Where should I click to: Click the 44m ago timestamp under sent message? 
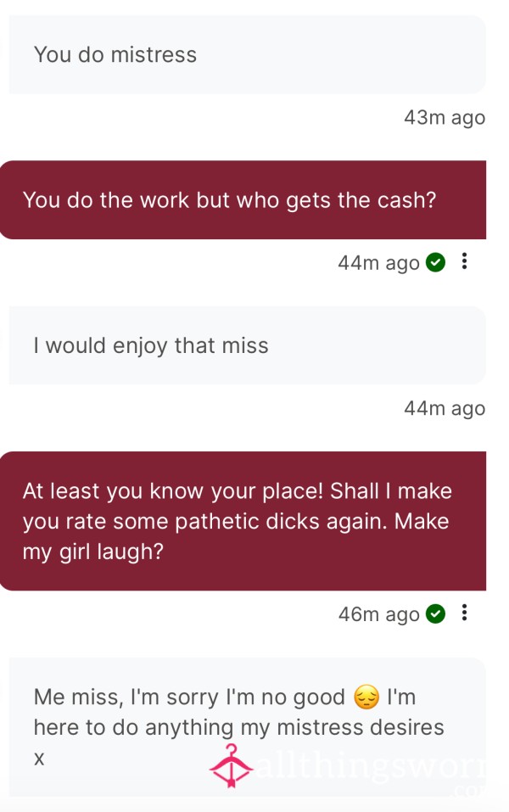pos(378,263)
